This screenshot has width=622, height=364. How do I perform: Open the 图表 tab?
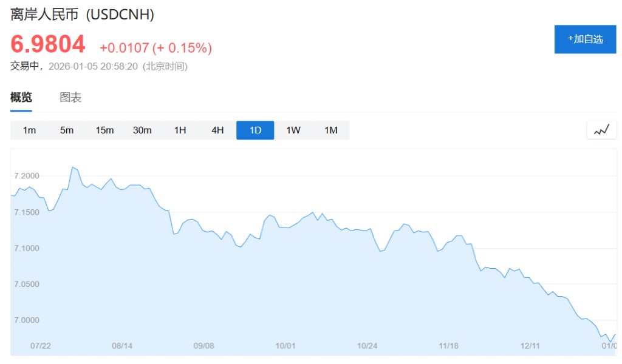70,98
